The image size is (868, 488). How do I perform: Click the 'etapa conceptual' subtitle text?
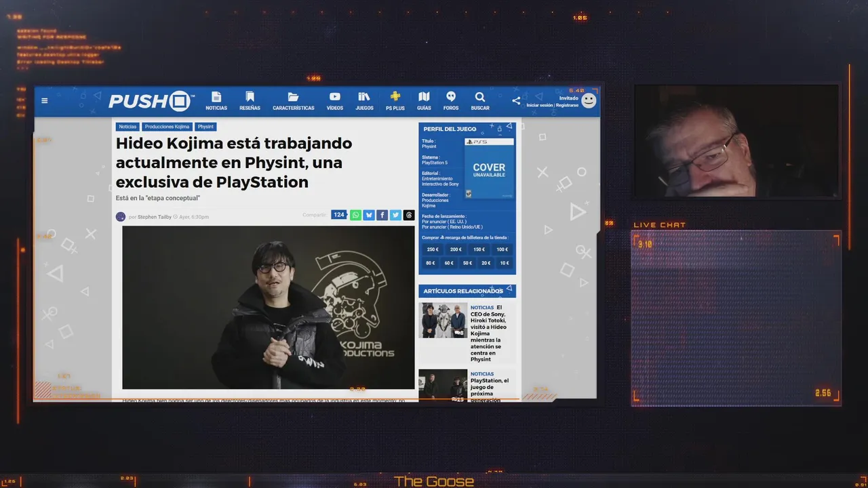[x=158, y=198]
